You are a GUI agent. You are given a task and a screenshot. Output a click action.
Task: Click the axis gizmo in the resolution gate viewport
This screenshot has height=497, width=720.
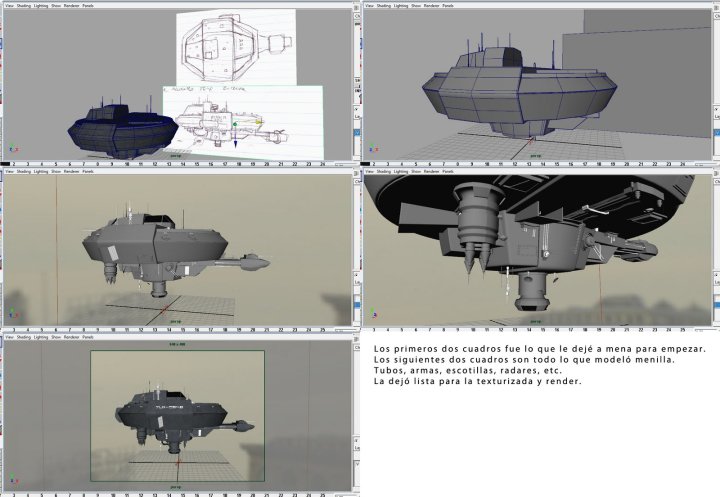tap(12, 479)
